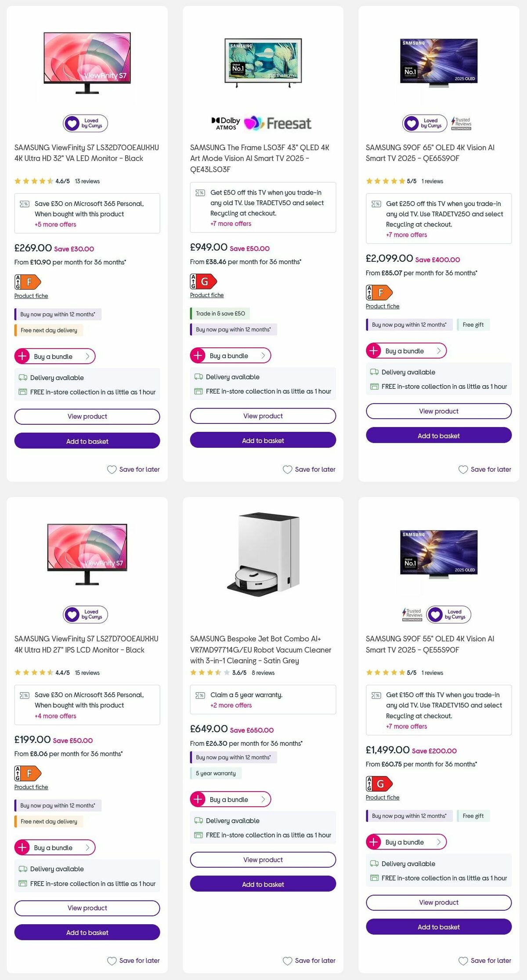Click the Save for later heart icon under the ViewFinity S7 32" monitor

pyautogui.click(x=112, y=470)
